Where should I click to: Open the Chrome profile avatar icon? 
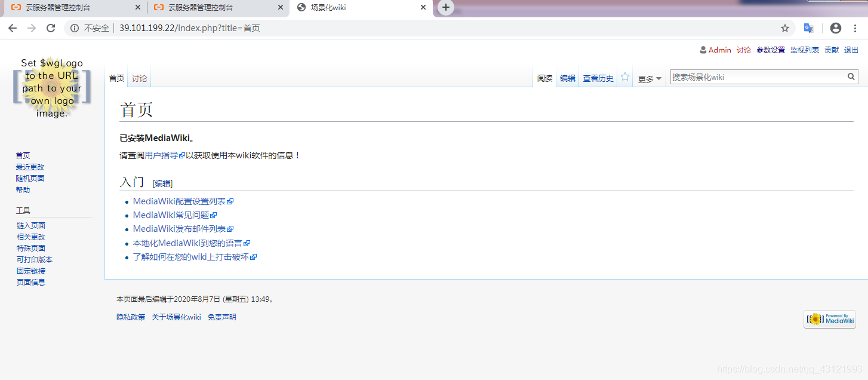[836, 28]
